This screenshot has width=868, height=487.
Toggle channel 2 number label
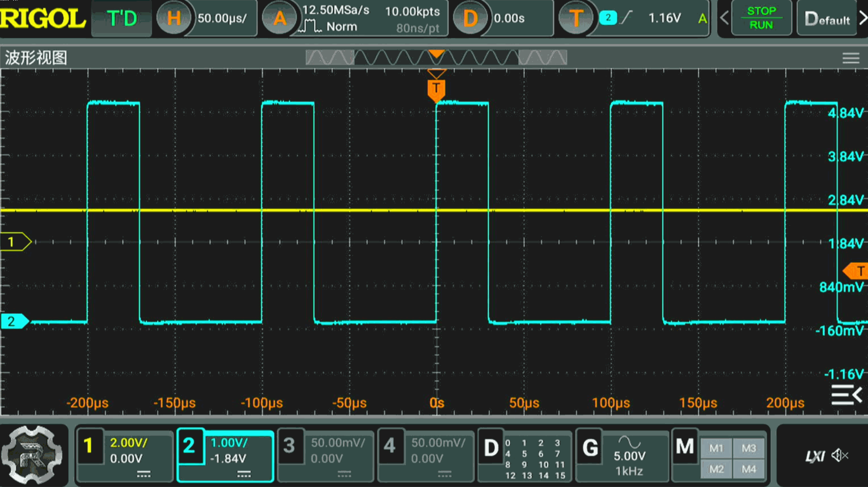[190, 446]
